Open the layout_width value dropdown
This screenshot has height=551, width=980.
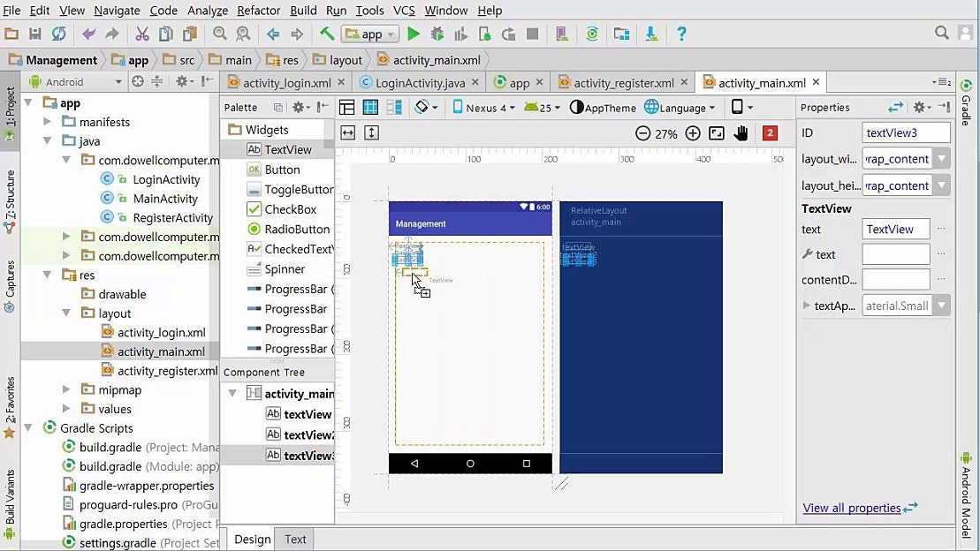click(x=941, y=160)
